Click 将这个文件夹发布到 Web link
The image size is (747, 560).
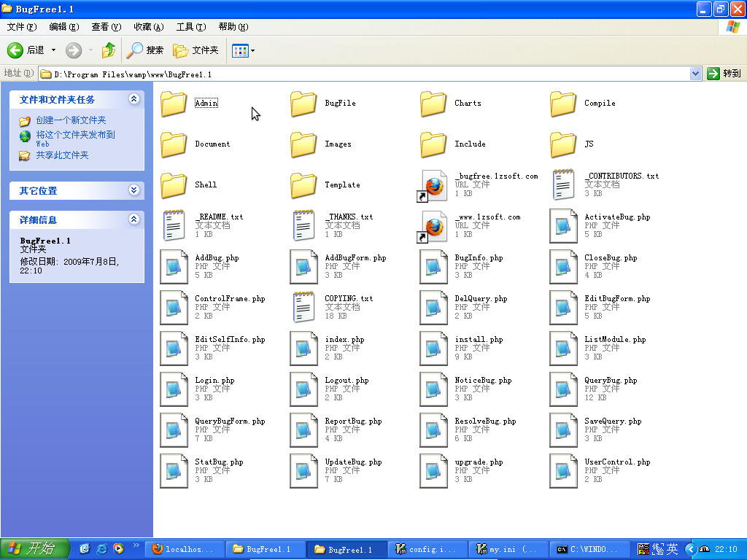tap(75, 139)
